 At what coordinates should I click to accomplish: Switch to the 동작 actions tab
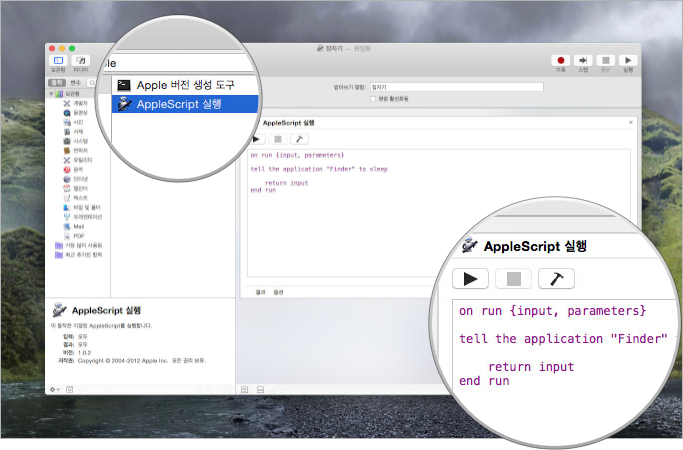pyautogui.click(x=57, y=82)
